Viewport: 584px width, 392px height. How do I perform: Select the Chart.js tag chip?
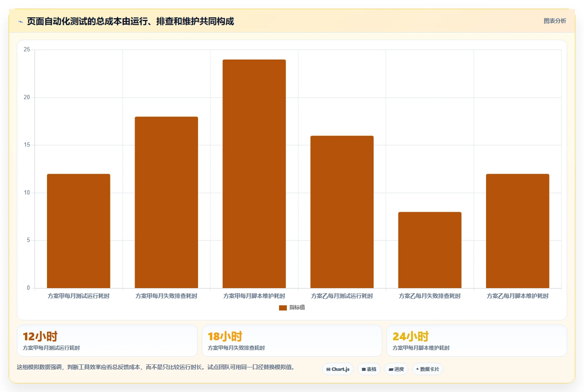(x=338, y=369)
